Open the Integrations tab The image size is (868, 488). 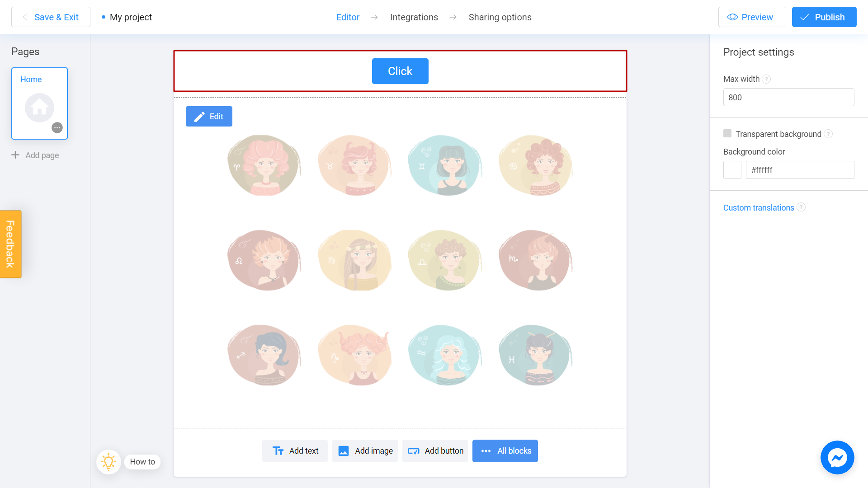point(414,17)
